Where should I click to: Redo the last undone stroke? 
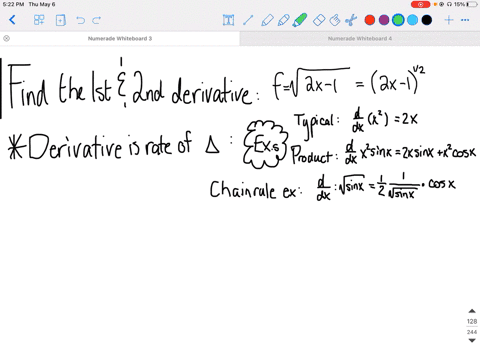(x=97, y=20)
